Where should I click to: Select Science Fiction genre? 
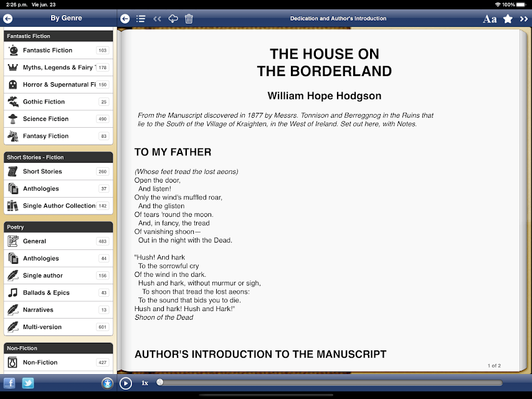59,119
